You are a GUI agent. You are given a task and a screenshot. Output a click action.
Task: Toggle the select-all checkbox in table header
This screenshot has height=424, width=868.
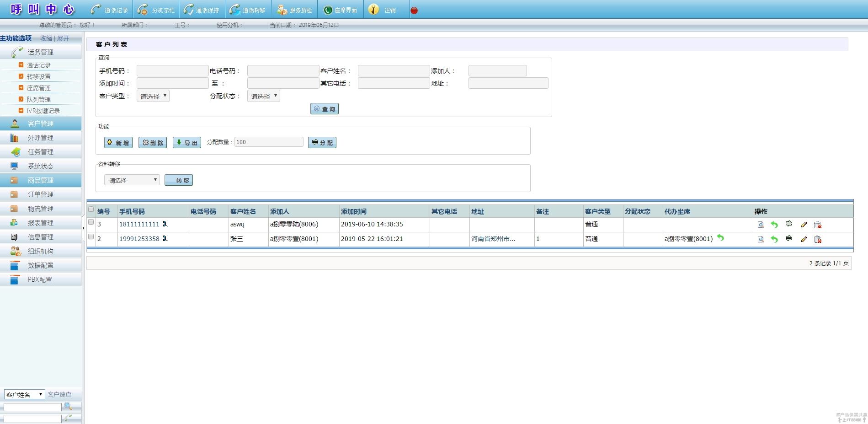coord(91,209)
